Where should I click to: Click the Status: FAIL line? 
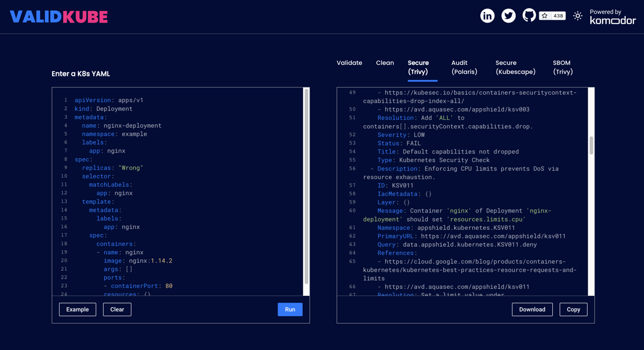click(399, 143)
